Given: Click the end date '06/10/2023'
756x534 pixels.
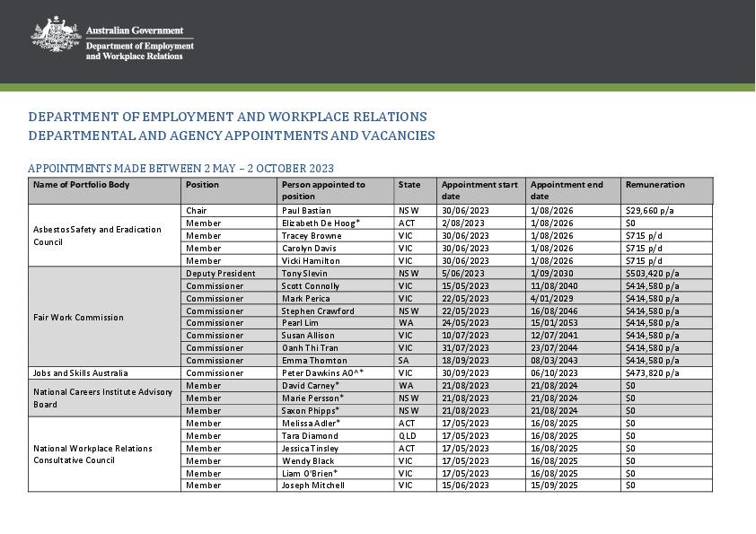Looking at the screenshot, I should tap(554, 372).
